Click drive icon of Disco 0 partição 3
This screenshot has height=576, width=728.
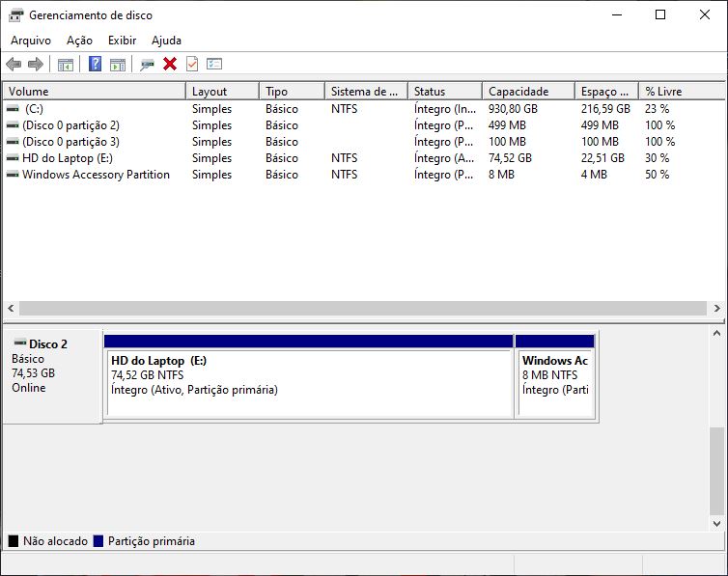13,142
